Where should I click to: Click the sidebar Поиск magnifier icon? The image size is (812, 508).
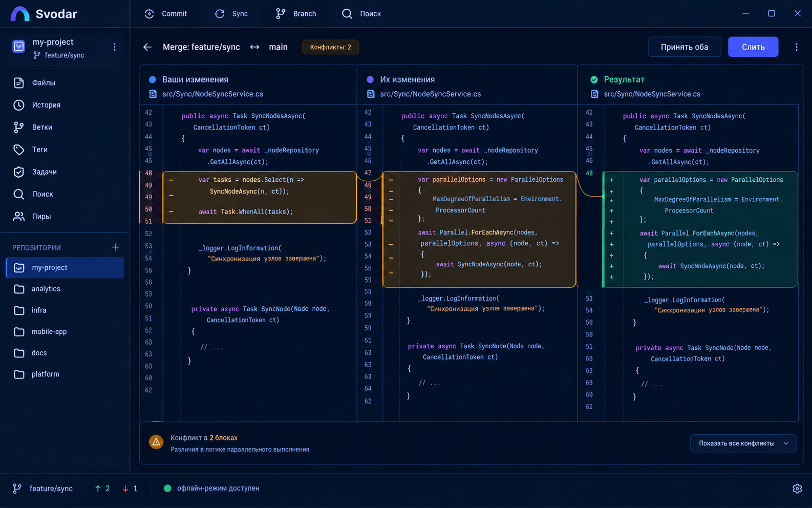click(x=19, y=194)
